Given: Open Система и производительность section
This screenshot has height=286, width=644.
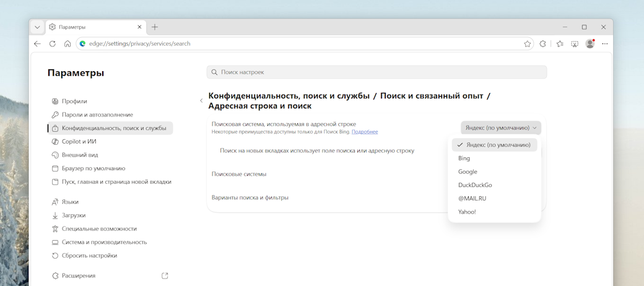Looking at the screenshot, I should (x=110, y=242).
